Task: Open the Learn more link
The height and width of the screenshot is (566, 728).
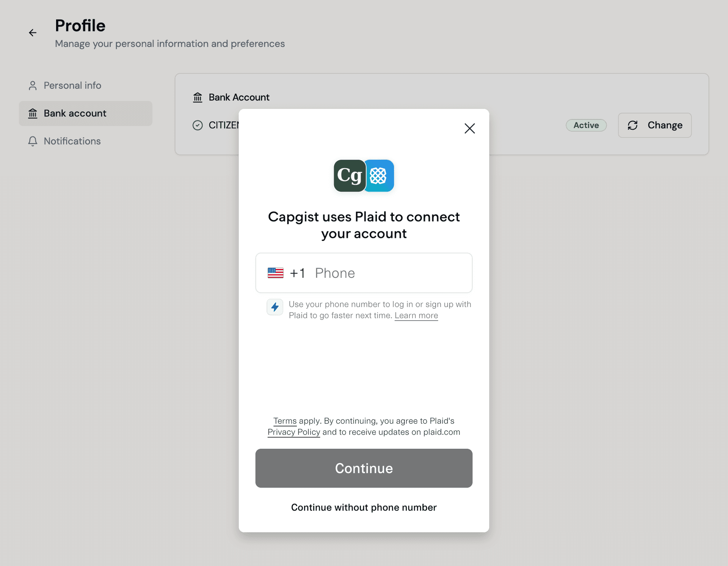Action: click(416, 316)
